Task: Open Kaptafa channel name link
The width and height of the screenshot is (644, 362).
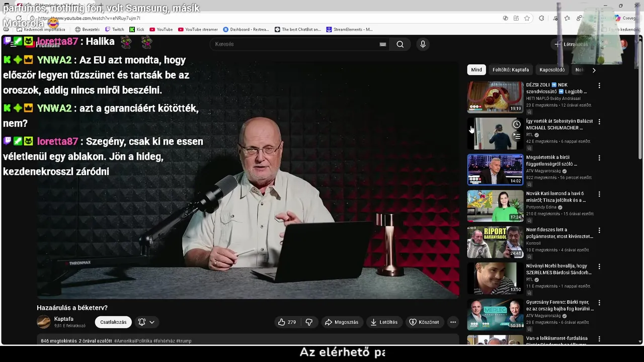Action: click(64, 319)
